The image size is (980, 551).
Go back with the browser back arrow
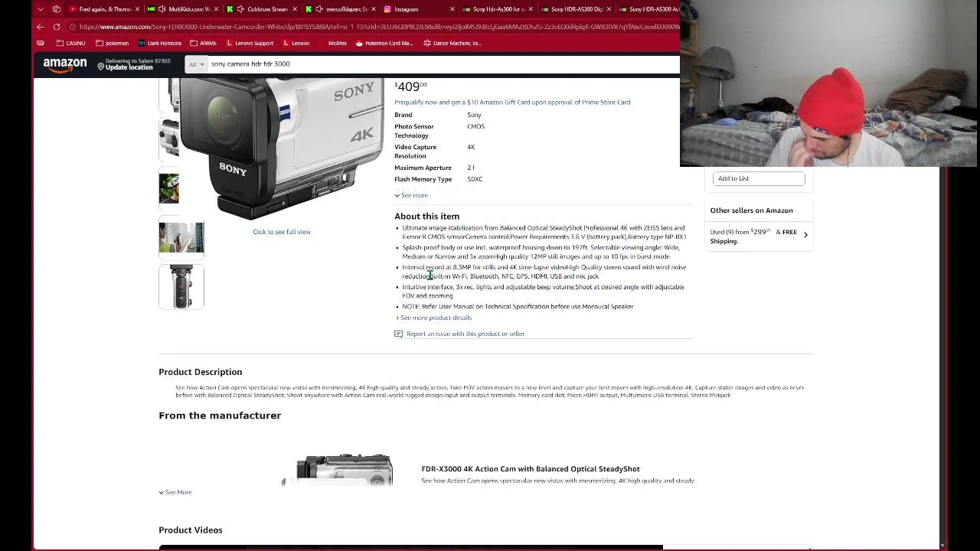[x=41, y=27]
